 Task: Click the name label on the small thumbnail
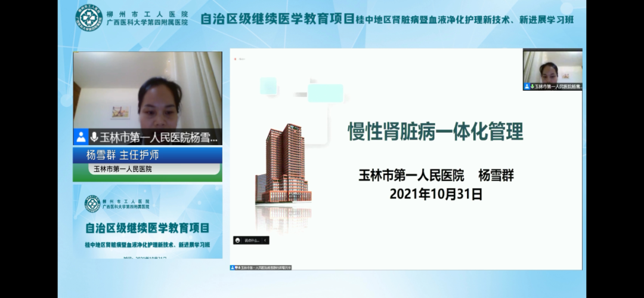(558, 87)
